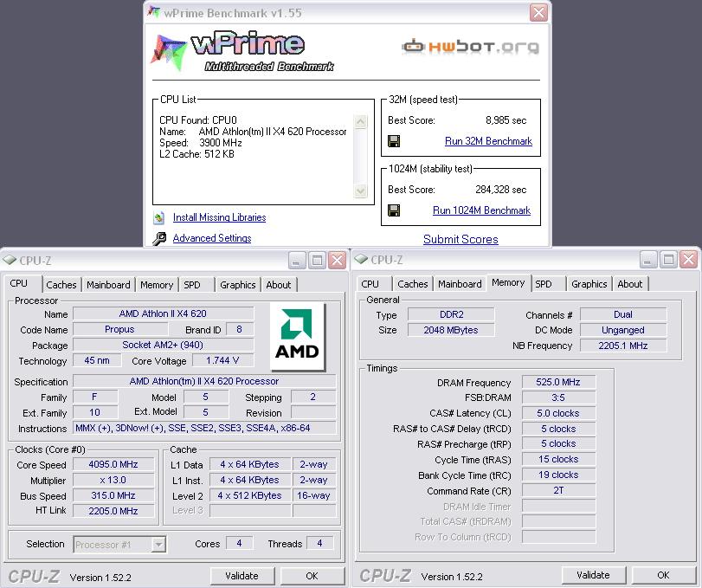Close the right CPU-Z Memory window
The height and width of the screenshot is (588, 702).
coord(688,259)
